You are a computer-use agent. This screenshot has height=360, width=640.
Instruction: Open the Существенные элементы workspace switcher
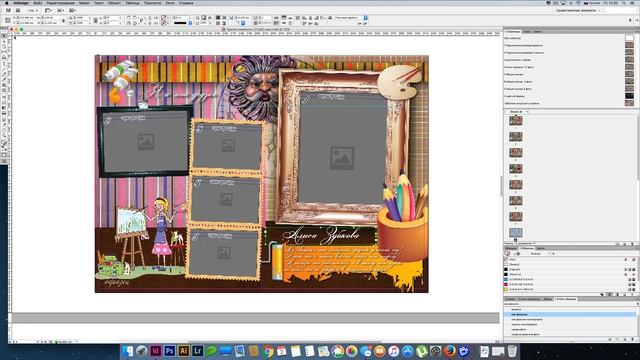[578, 10]
